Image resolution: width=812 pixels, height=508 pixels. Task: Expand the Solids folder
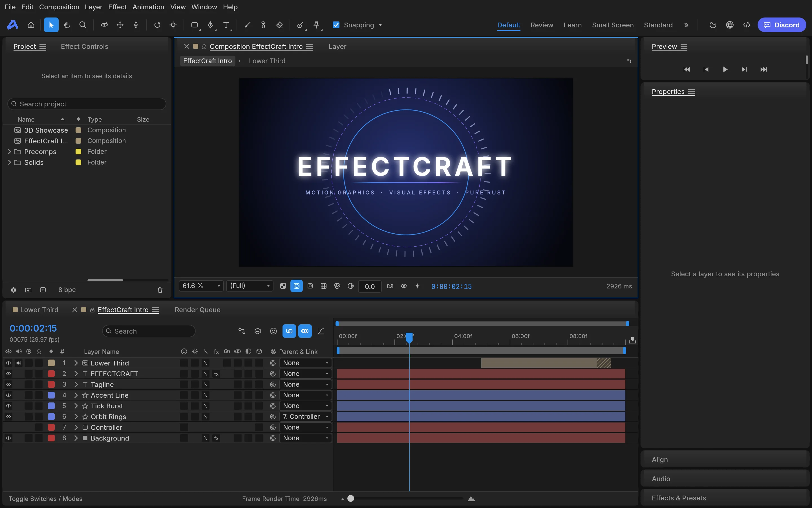pos(9,162)
